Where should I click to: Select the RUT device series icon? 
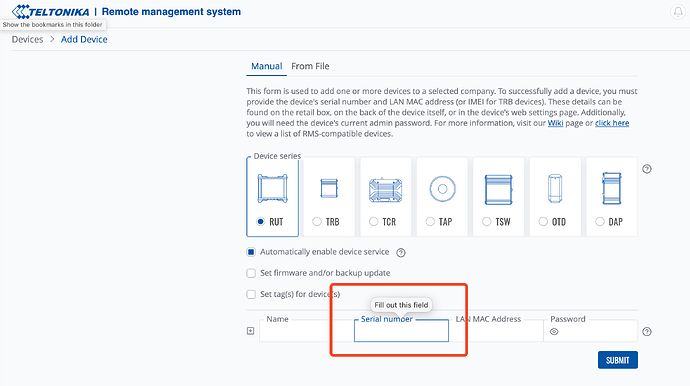pos(272,189)
